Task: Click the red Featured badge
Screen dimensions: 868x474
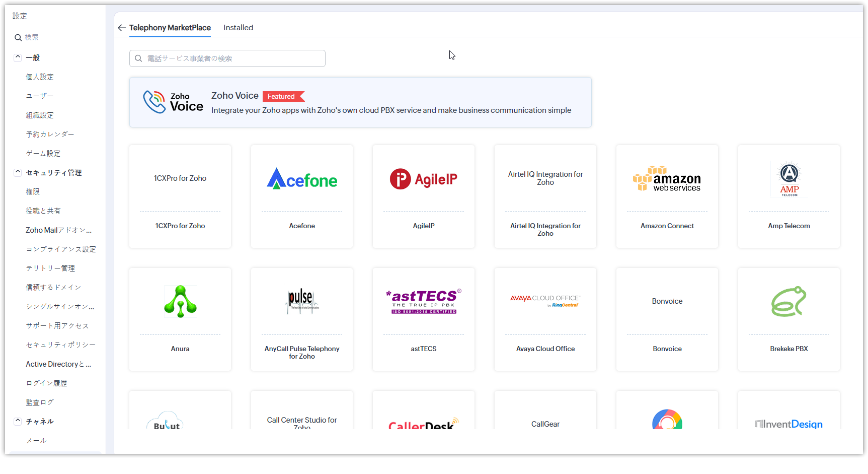Action: [283, 96]
